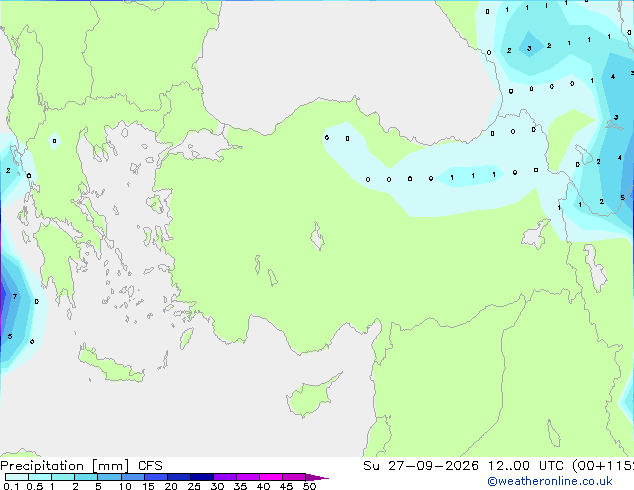Click the legend label '30'
This screenshot has height=490, width=634.
tap(218, 486)
